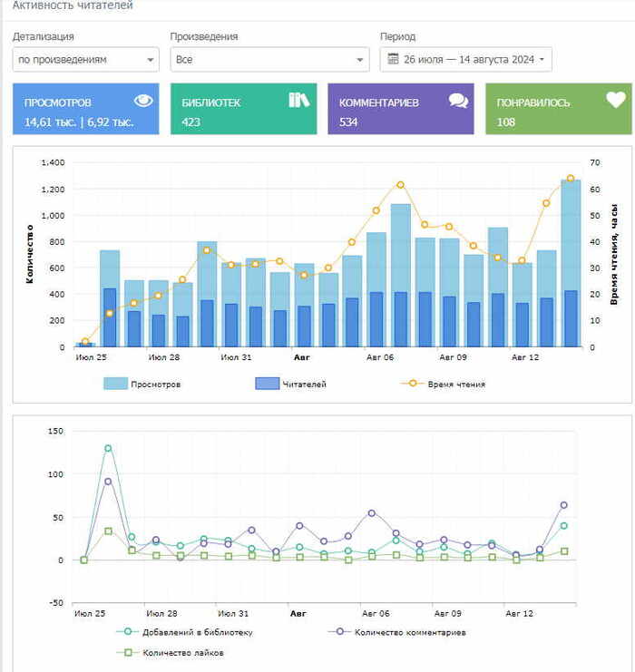Hide Добавлений в библиотеку series via legend
635x672 pixels.
tap(185, 632)
